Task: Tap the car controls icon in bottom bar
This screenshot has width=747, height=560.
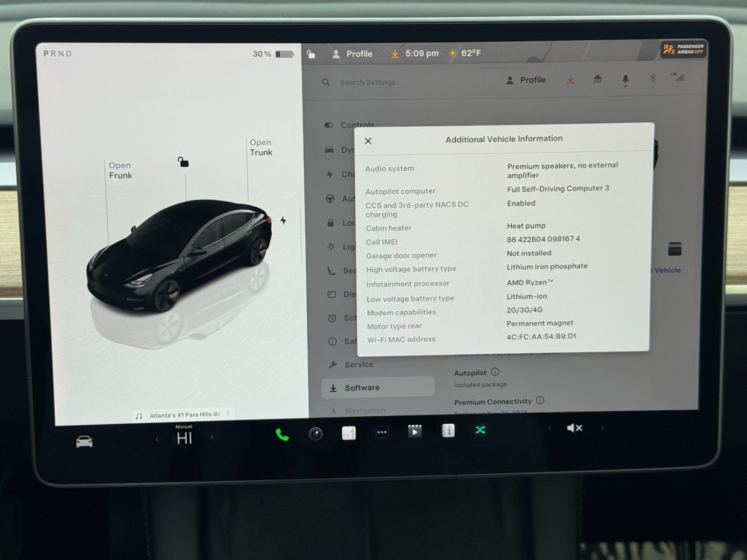Action: [x=84, y=441]
